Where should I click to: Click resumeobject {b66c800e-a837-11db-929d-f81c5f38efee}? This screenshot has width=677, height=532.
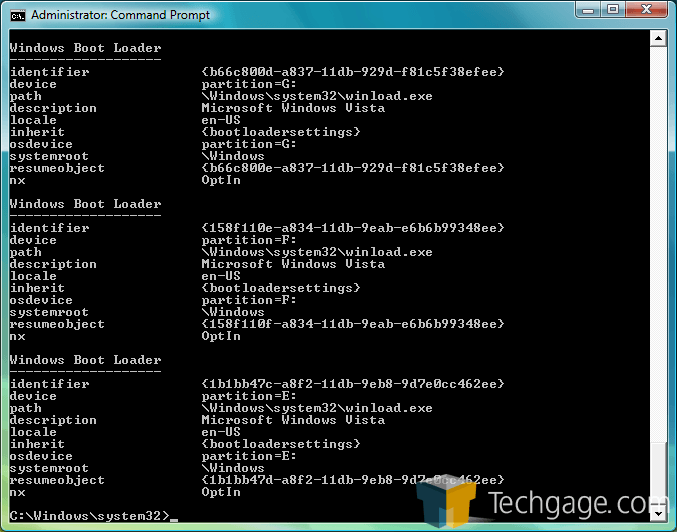click(x=353, y=168)
